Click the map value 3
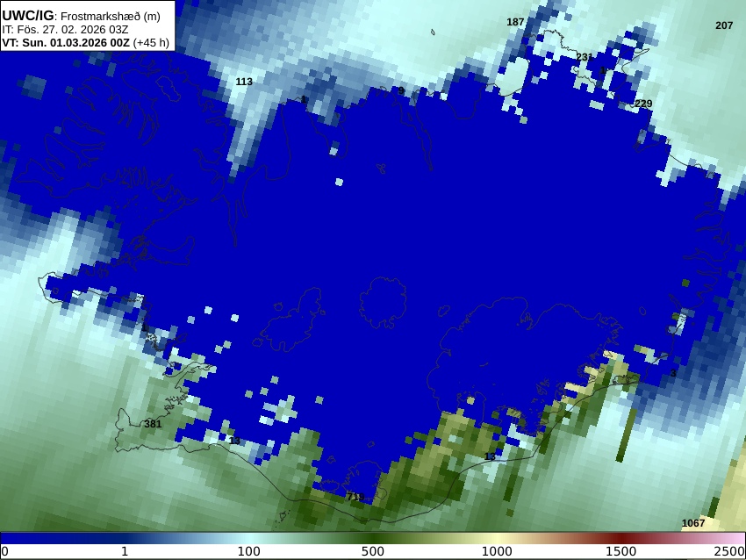The width and height of the screenshot is (746, 560). [673, 373]
